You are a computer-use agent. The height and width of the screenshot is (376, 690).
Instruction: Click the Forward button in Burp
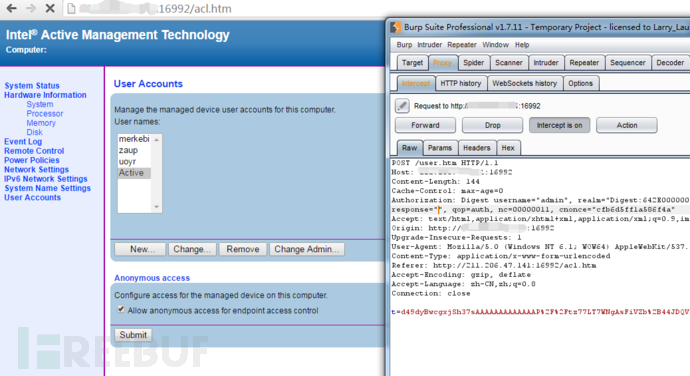coord(425,125)
